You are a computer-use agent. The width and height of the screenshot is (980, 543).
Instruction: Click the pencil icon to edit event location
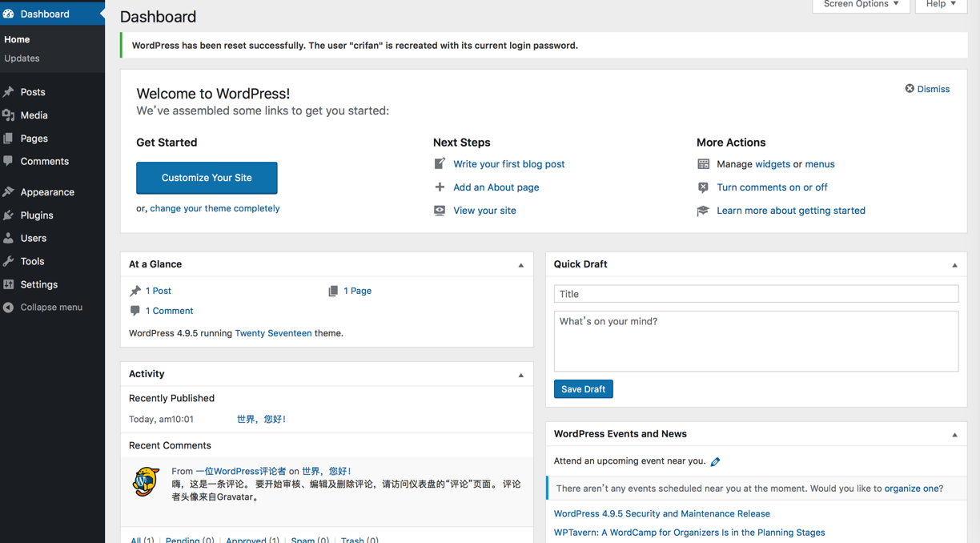(x=715, y=461)
